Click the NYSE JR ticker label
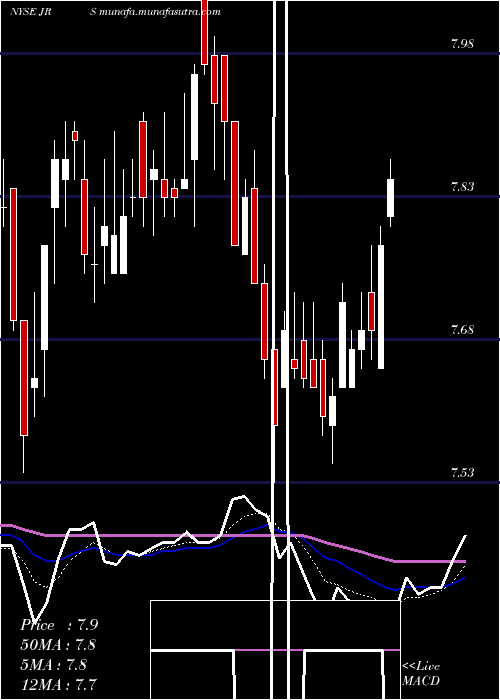This screenshot has height=700, width=500. 31,12
